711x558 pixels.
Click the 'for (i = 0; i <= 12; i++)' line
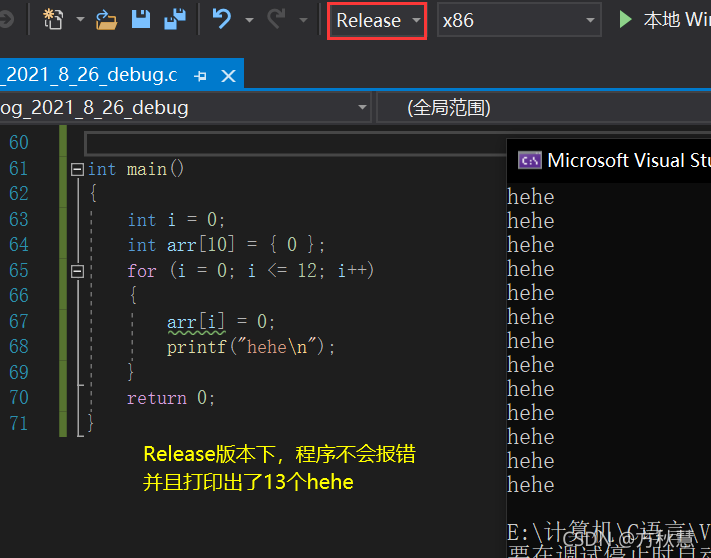[251, 271]
